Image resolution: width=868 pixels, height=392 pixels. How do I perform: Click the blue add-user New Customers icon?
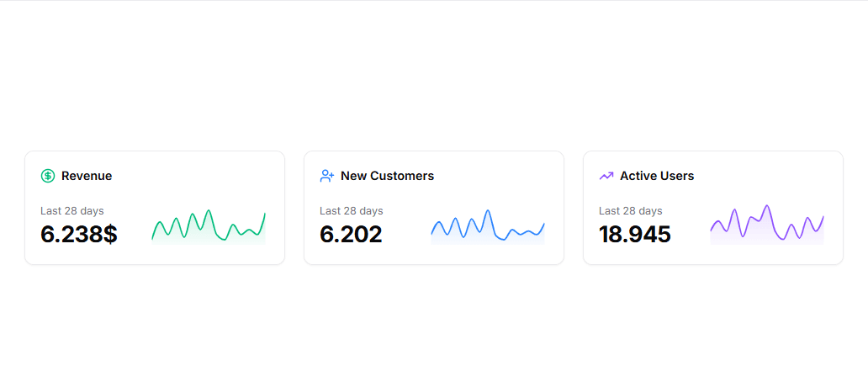pos(327,176)
